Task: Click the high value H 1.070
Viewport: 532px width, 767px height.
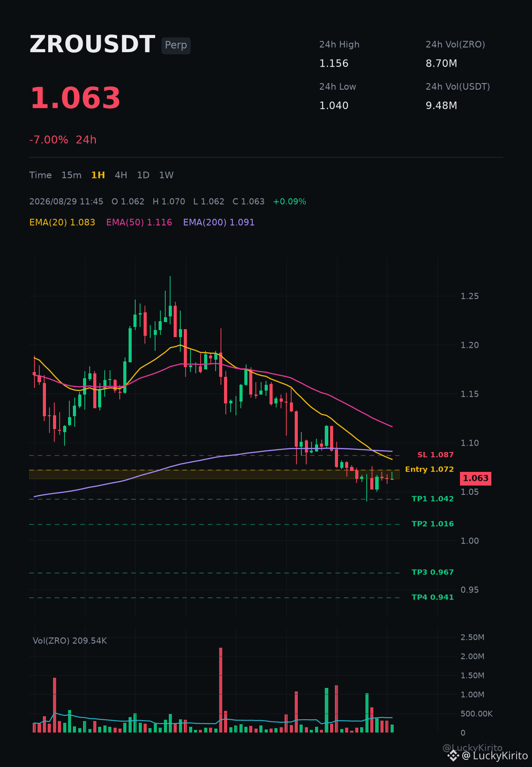Action: pyautogui.click(x=169, y=202)
